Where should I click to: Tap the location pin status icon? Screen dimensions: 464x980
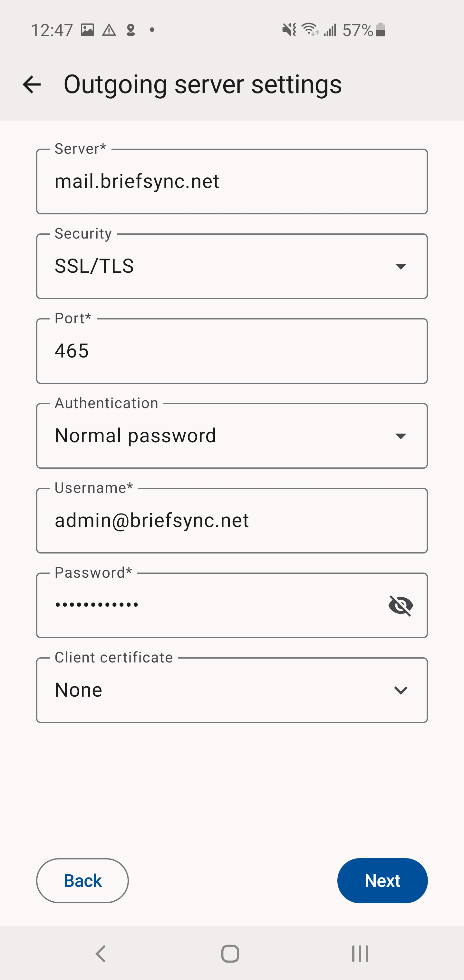pos(131,30)
